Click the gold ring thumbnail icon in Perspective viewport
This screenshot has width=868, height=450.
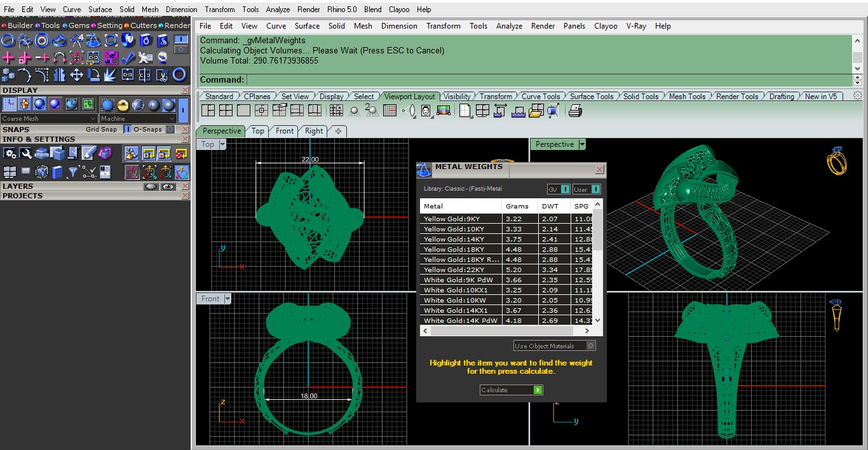[836, 161]
